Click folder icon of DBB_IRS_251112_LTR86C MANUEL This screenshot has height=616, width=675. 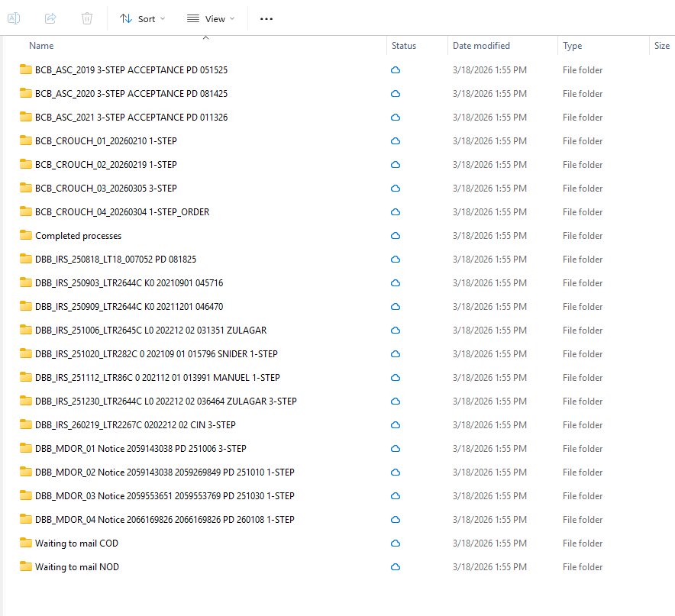26,377
